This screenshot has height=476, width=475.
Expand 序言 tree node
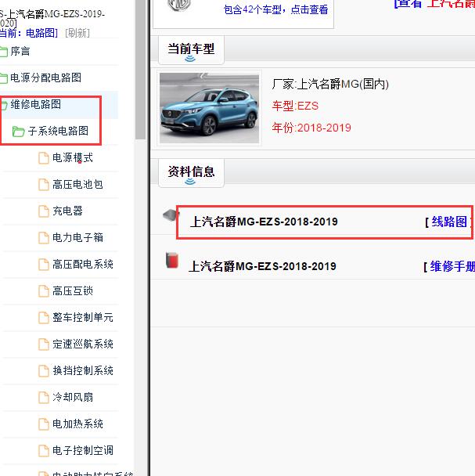tap(20, 52)
